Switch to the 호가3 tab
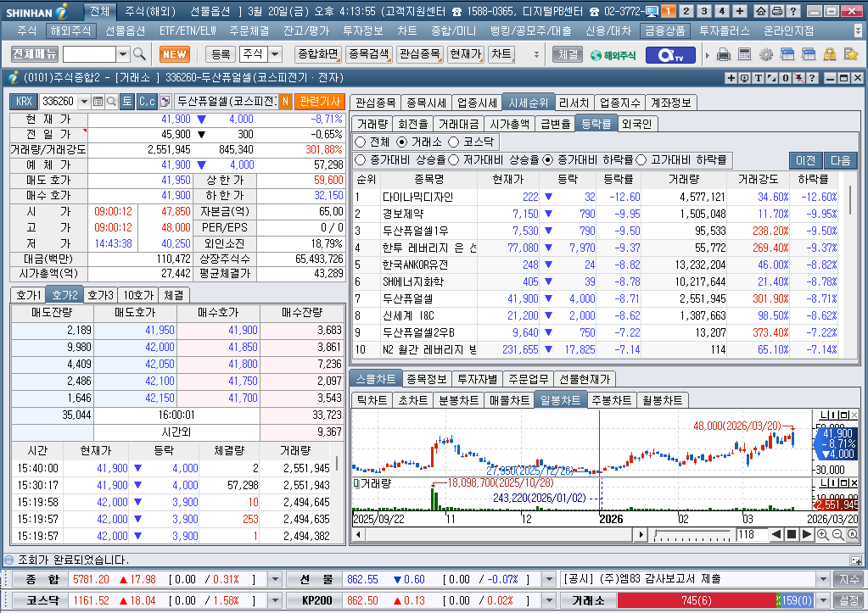 [101, 295]
